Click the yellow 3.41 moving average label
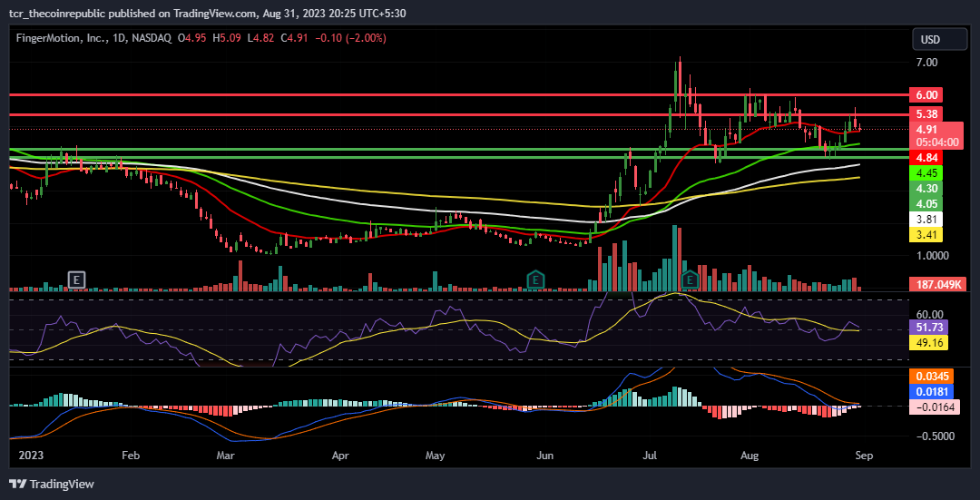The image size is (980, 500). [x=926, y=235]
